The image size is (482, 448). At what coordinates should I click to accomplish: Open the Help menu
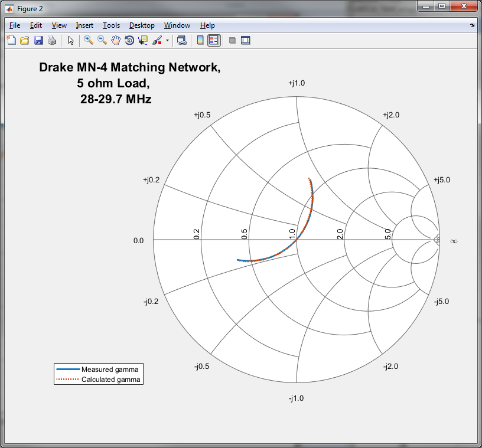pos(207,25)
